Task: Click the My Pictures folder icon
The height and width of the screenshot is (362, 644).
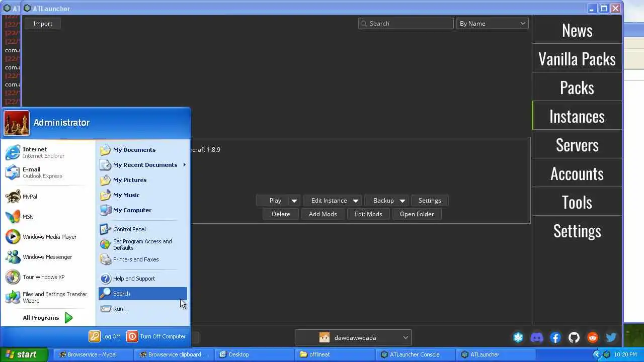Action: pos(105,180)
